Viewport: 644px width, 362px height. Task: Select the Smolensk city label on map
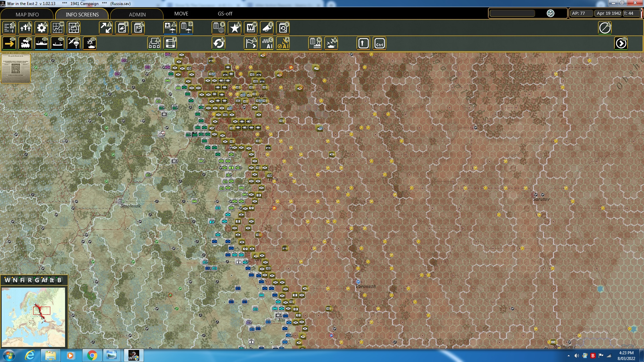pyautogui.click(x=130, y=206)
